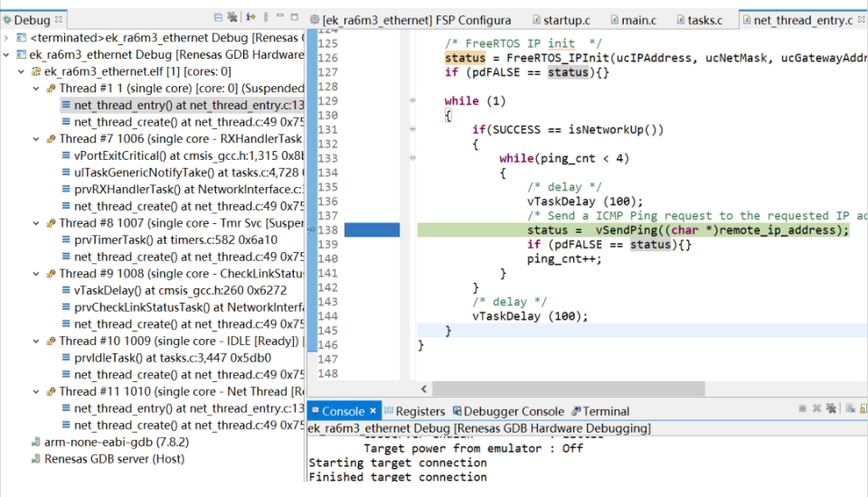Click the ruler highlight at line 138
The image size is (868, 497).
372,230
